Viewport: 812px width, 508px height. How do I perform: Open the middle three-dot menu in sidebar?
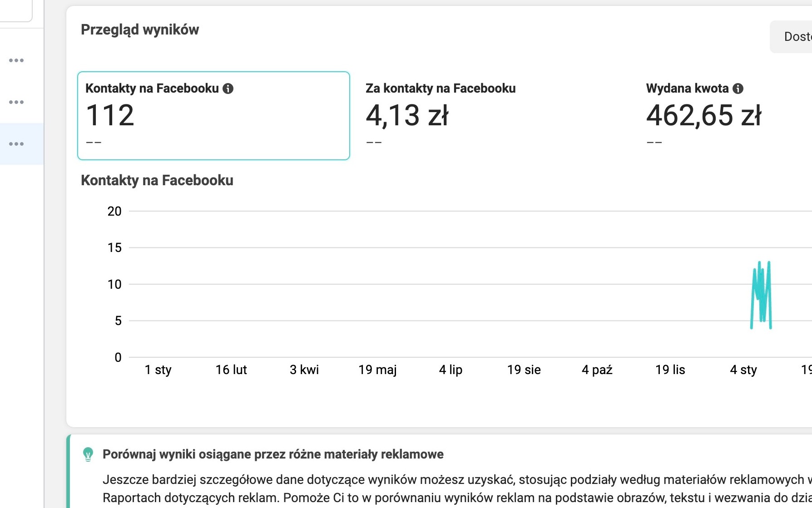16,102
